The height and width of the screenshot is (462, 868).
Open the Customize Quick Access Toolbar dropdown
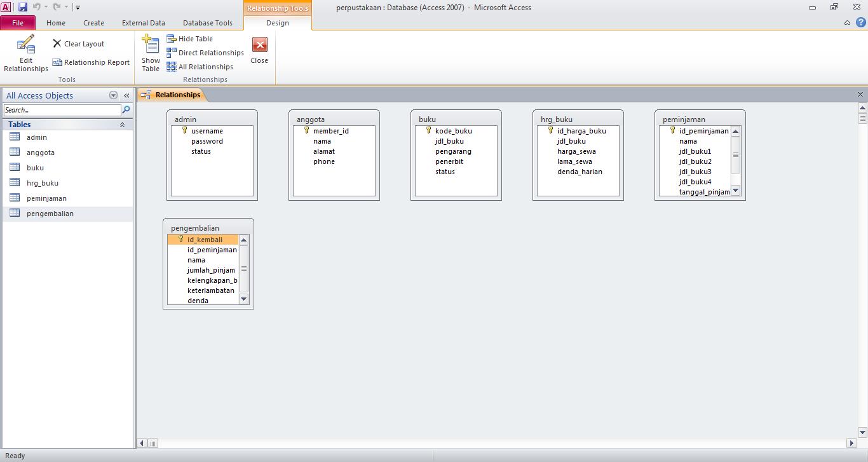click(78, 8)
